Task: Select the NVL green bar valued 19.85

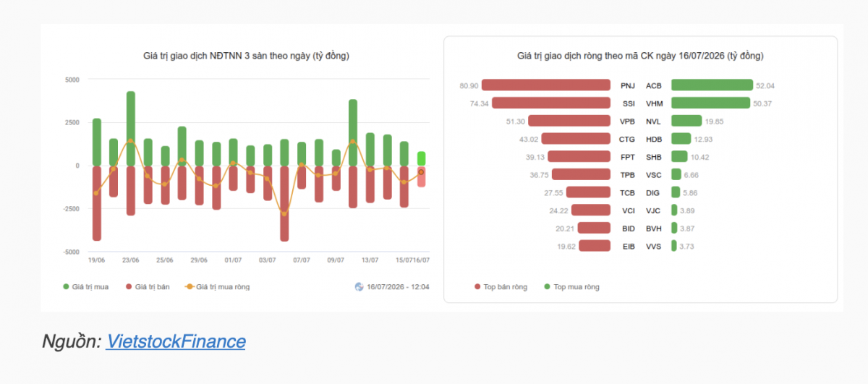Action: click(x=686, y=121)
